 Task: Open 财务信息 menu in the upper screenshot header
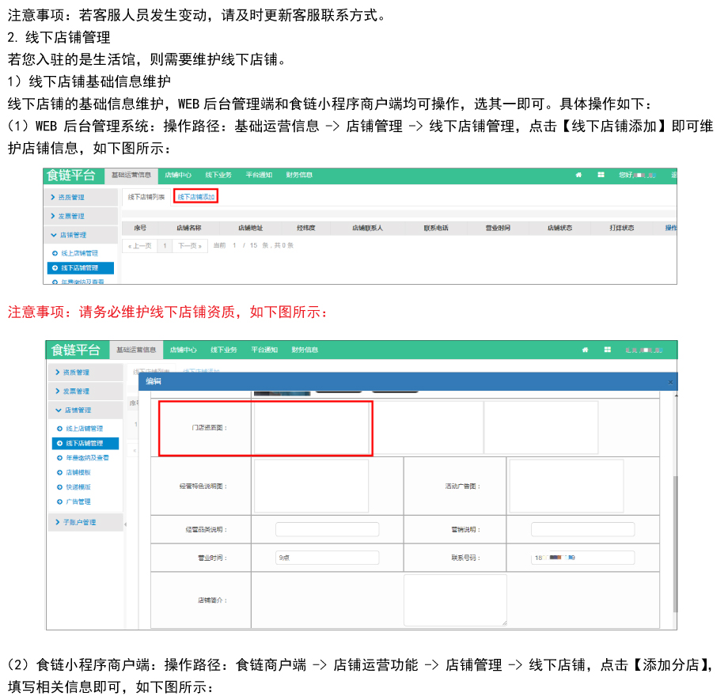coord(299,175)
